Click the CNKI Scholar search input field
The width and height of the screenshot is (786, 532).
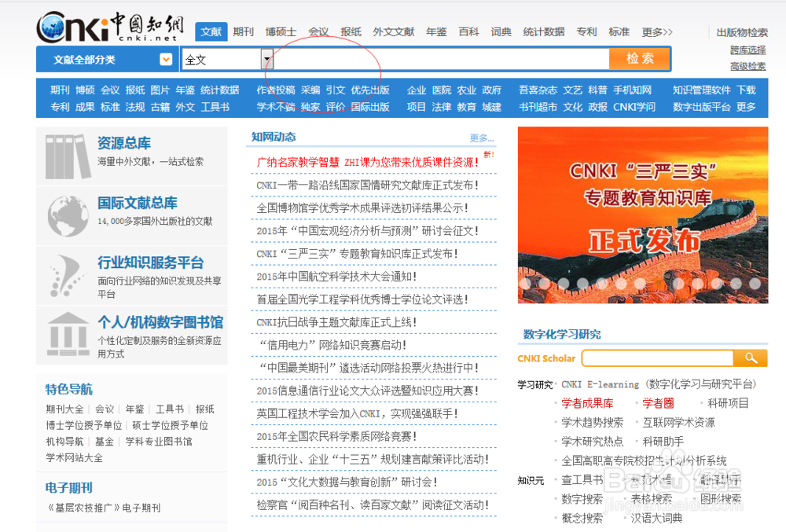(x=657, y=358)
